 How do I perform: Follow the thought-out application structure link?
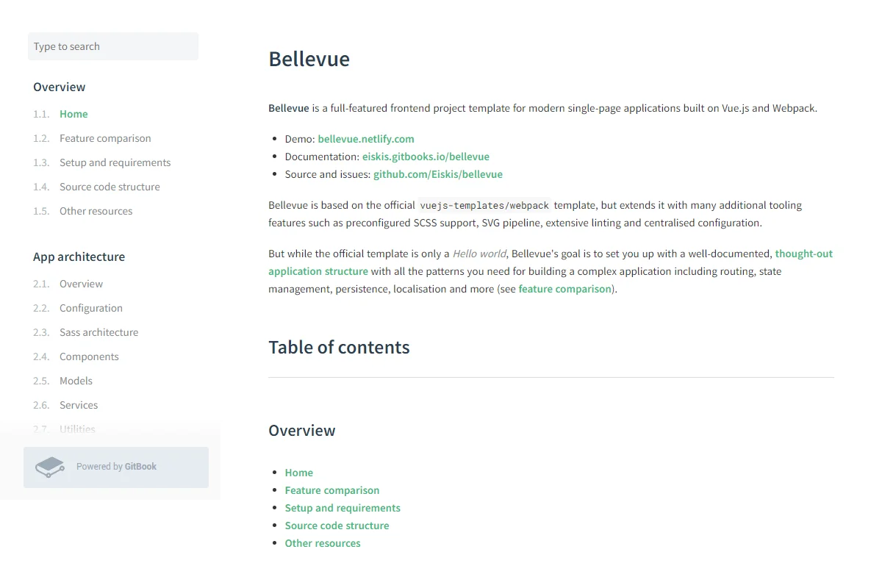(551, 262)
